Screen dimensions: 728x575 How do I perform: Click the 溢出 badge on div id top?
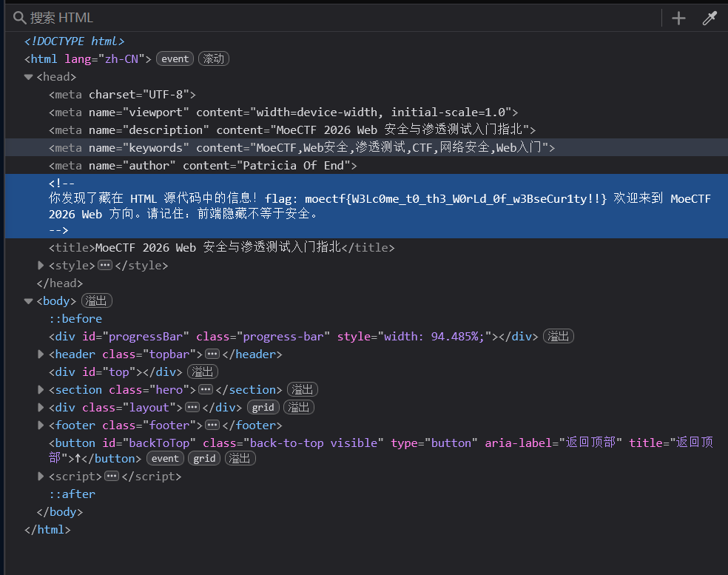203,371
